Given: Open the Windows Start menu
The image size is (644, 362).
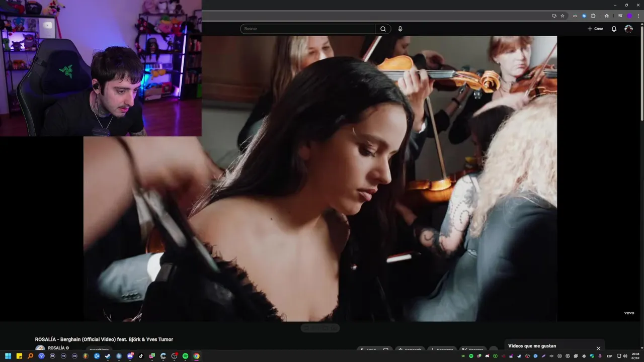Looking at the screenshot, I should (x=8, y=356).
